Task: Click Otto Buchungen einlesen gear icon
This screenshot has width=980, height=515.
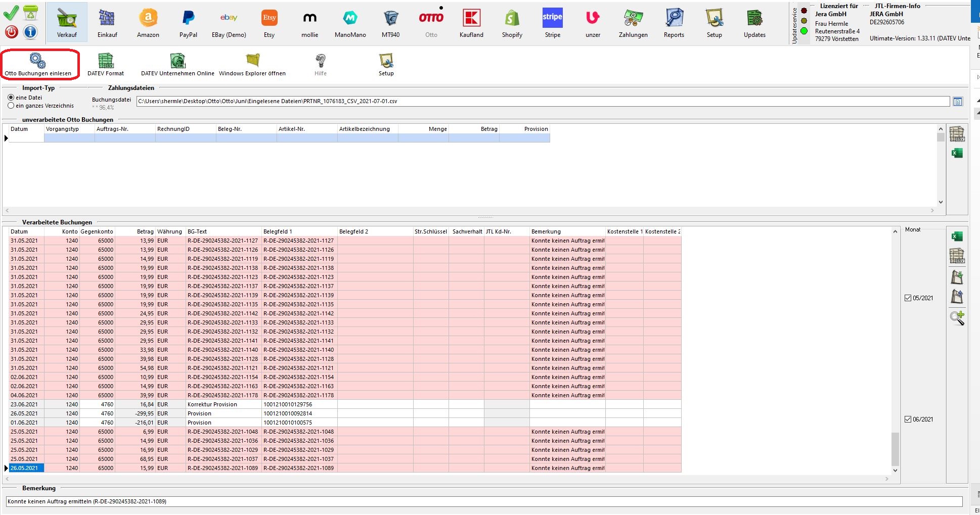Action: click(38, 62)
